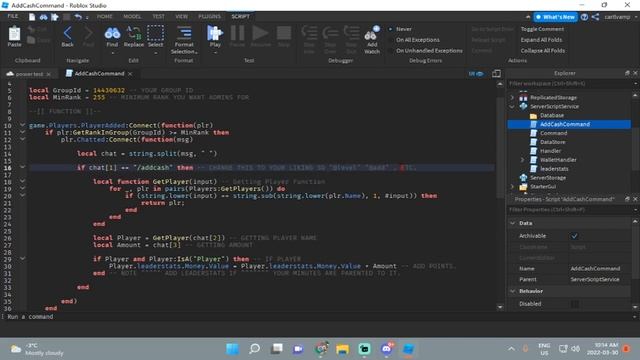Open the Find binoculars tool

[x=112, y=34]
